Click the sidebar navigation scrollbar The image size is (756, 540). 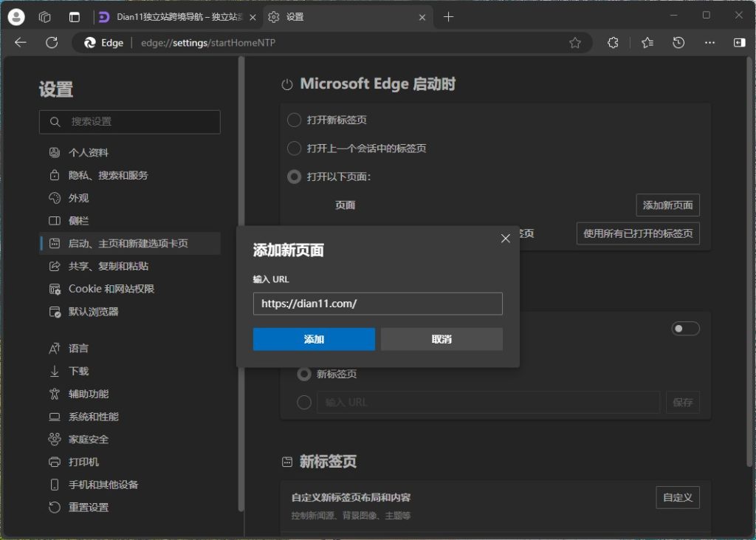tap(241, 284)
